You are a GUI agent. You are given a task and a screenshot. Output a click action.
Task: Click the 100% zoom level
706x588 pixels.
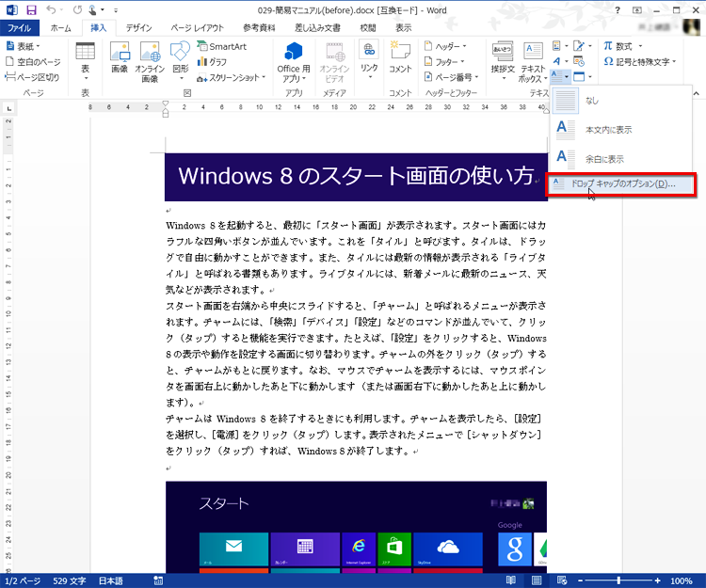point(682,580)
